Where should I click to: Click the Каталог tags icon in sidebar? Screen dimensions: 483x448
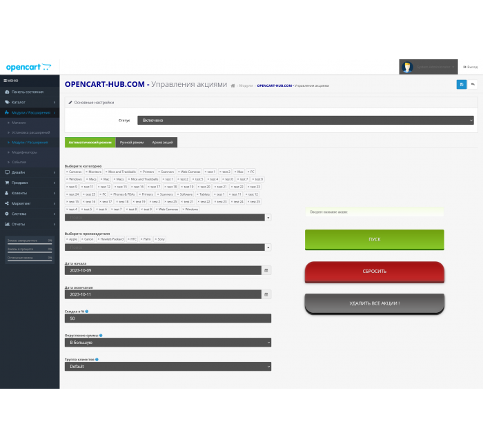click(7, 102)
